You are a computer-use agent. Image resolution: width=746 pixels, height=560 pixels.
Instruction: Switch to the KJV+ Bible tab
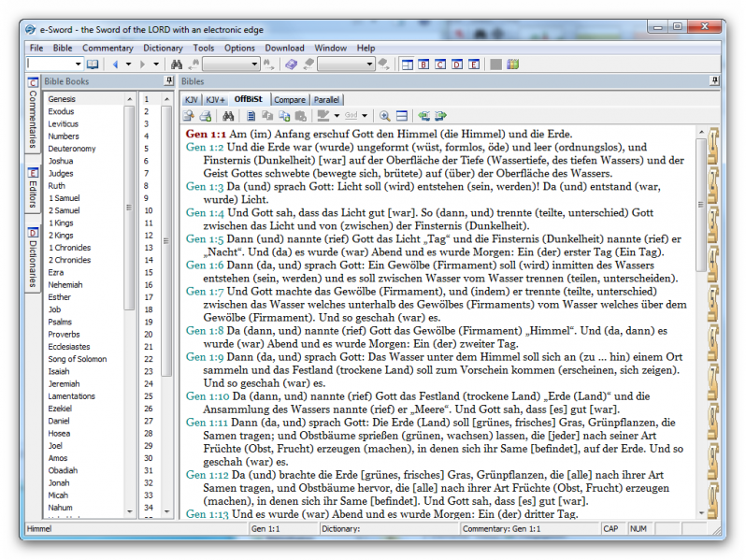click(216, 99)
